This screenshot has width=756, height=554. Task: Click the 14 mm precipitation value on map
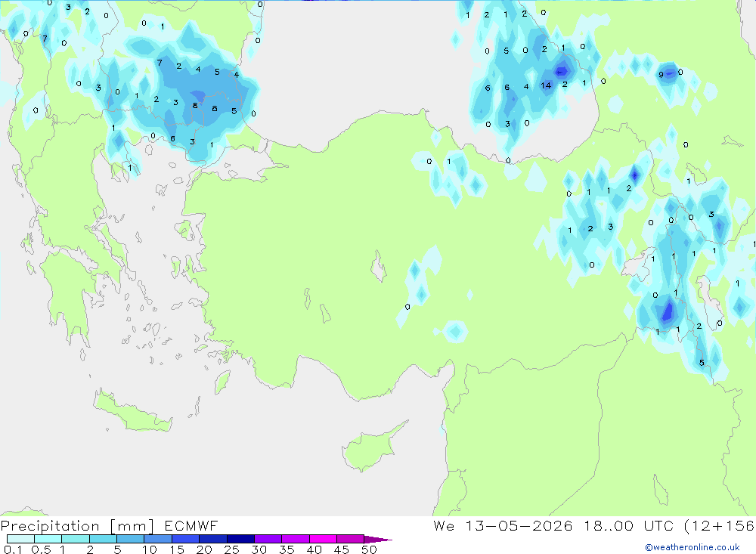coord(546,85)
